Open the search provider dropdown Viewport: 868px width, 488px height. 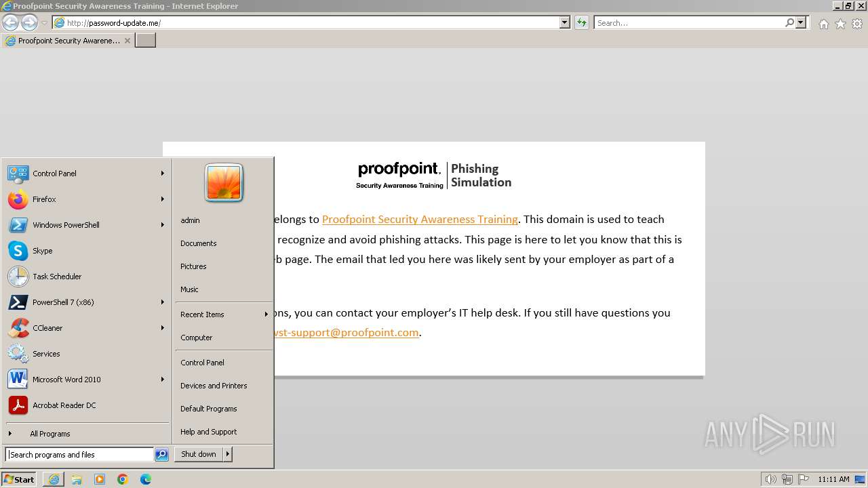point(802,22)
